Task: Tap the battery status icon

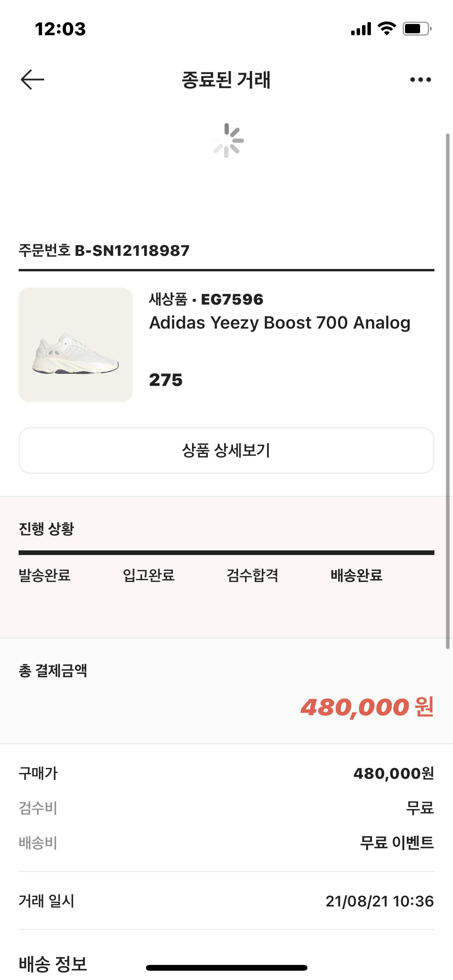Action: tap(417, 29)
